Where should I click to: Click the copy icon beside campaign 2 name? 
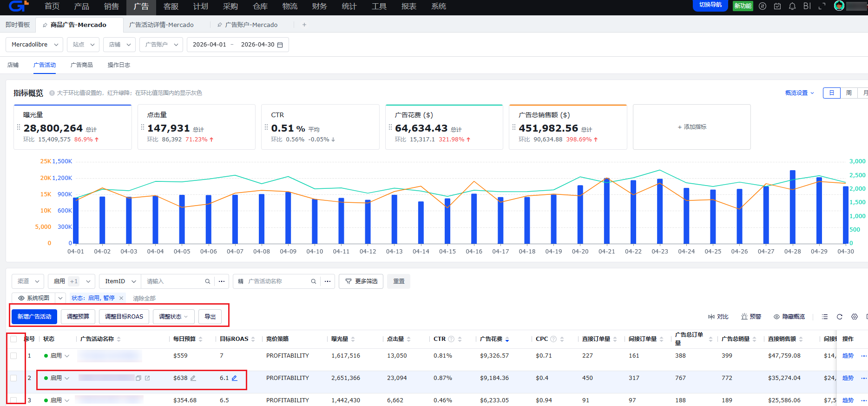click(138, 378)
